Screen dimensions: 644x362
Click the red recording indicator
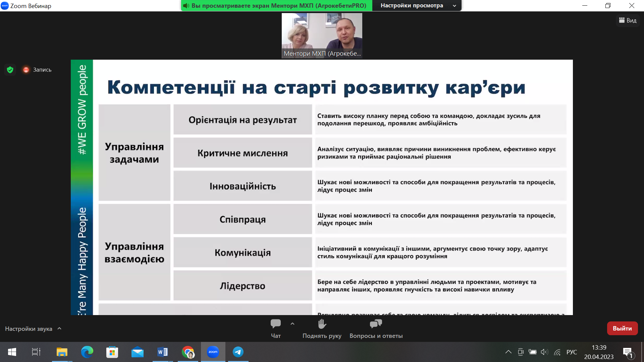[x=26, y=70]
